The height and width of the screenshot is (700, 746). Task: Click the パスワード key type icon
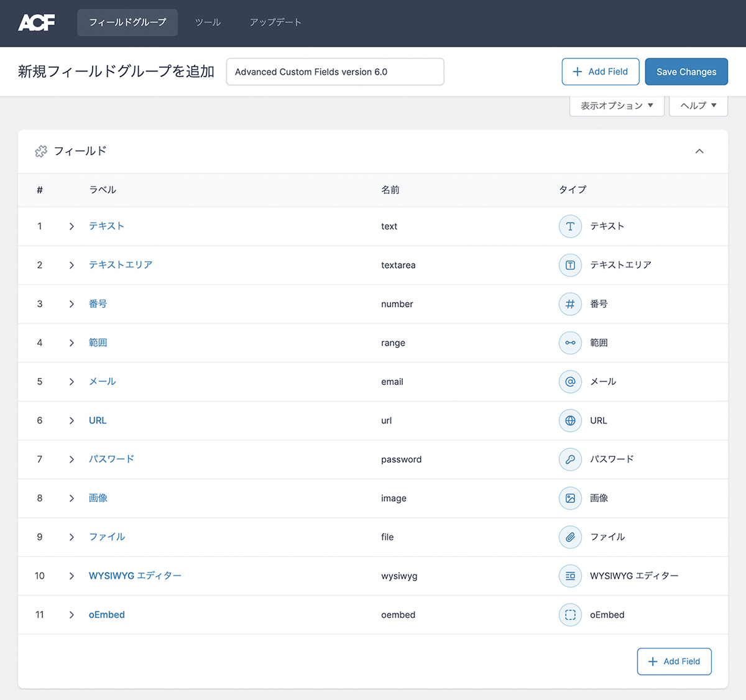click(x=570, y=459)
